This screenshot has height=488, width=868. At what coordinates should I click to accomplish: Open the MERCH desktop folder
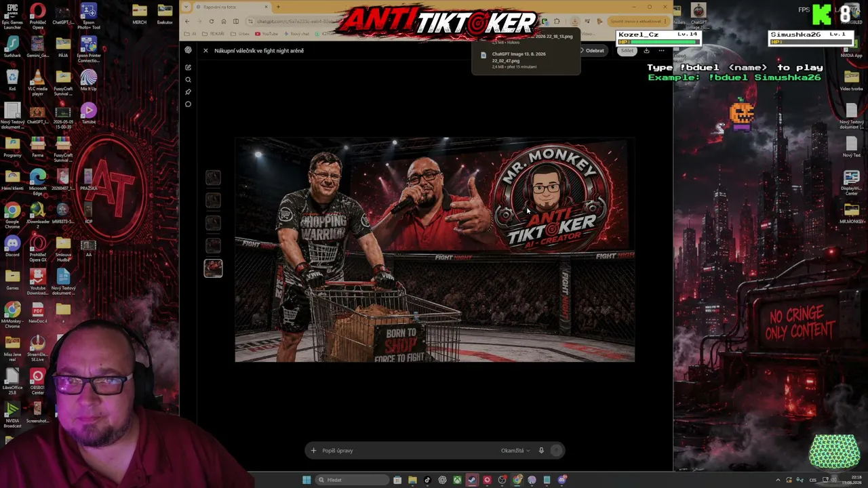pos(140,14)
